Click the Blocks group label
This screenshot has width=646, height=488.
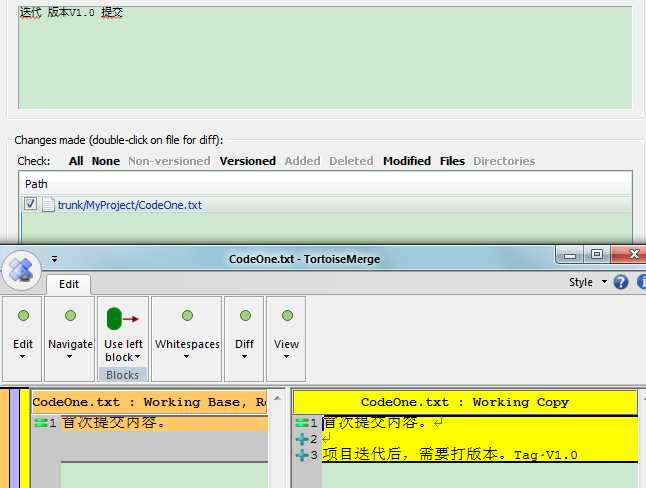click(122, 375)
